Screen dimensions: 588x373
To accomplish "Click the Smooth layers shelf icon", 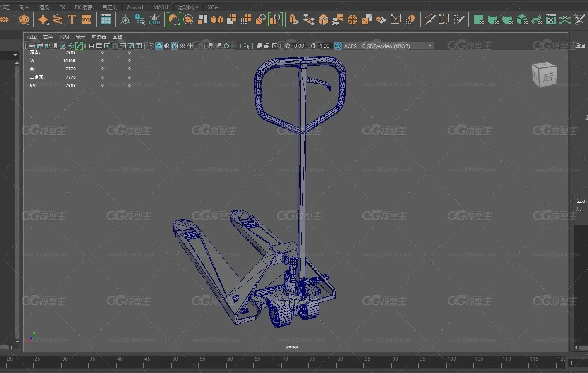I will coord(188,19).
